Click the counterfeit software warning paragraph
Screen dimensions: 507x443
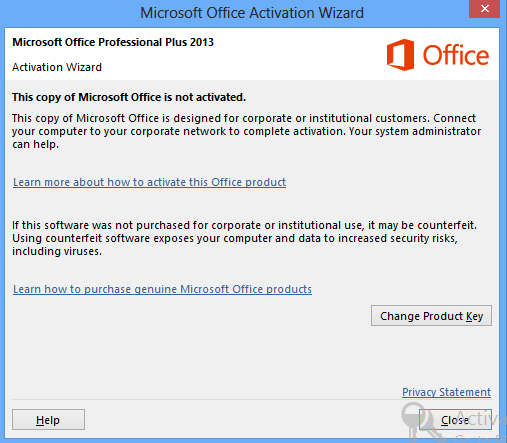(244, 238)
